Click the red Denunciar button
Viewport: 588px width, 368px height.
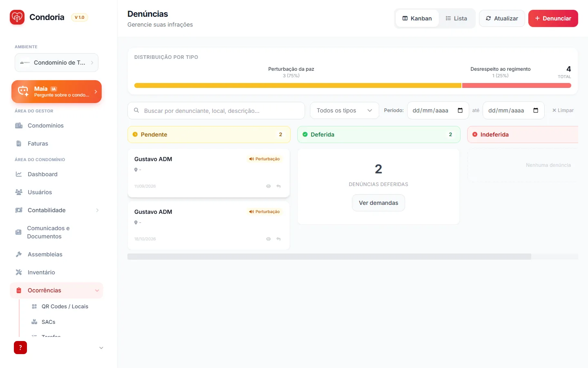[x=553, y=18]
